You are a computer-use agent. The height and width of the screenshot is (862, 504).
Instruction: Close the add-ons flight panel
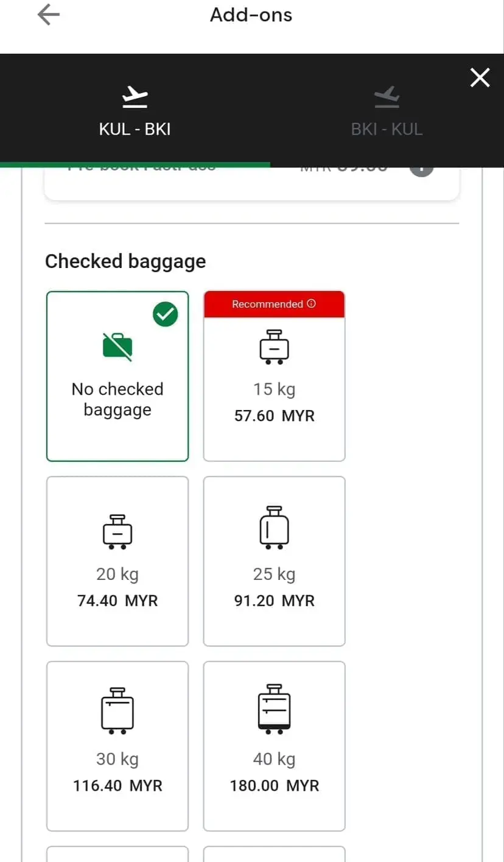(480, 77)
